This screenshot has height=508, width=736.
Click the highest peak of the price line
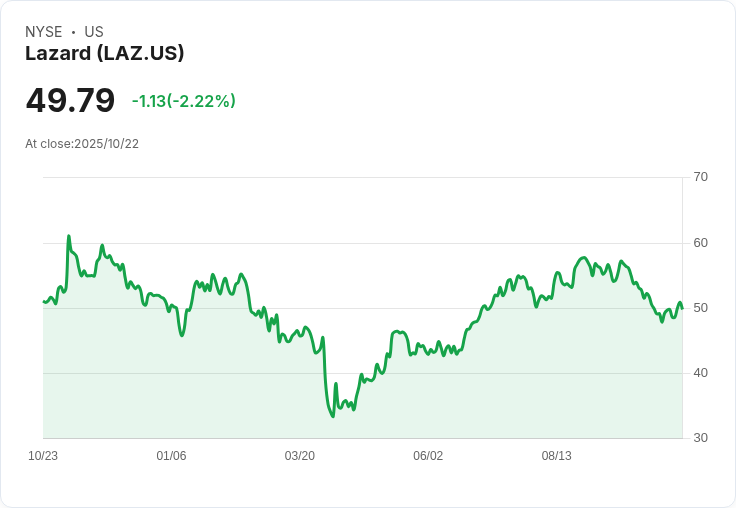68,236
